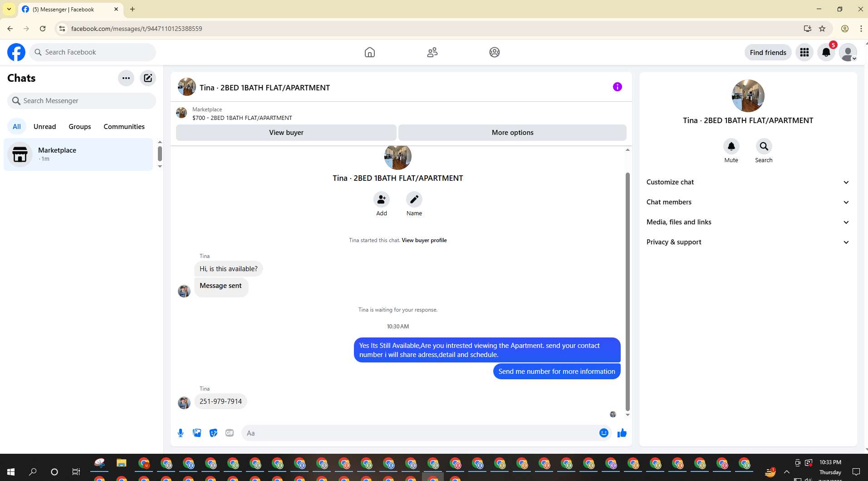This screenshot has height=481, width=868.
Task: Open Windows notification center
Action: tap(856, 472)
